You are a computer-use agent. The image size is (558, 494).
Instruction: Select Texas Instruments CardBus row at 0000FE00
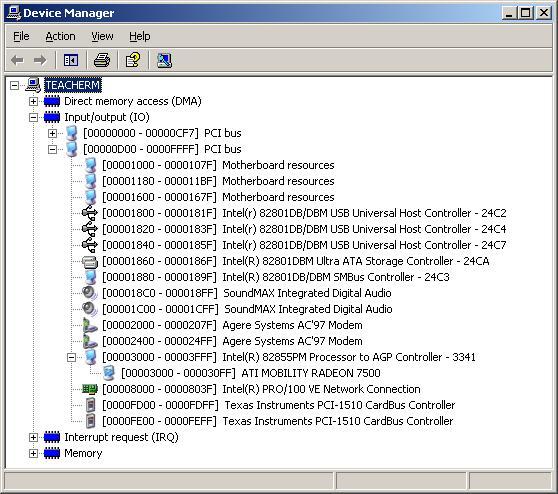(278, 421)
